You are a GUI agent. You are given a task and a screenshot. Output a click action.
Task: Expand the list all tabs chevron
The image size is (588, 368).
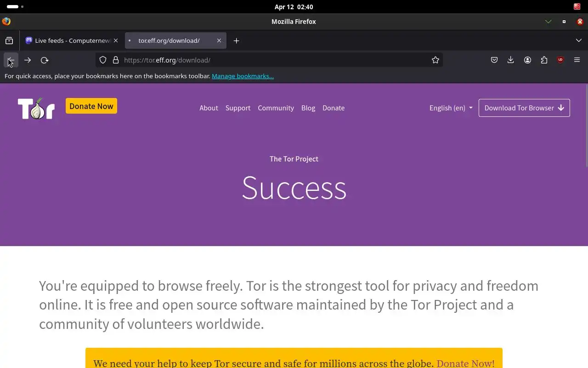pyautogui.click(x=579, y=40)
